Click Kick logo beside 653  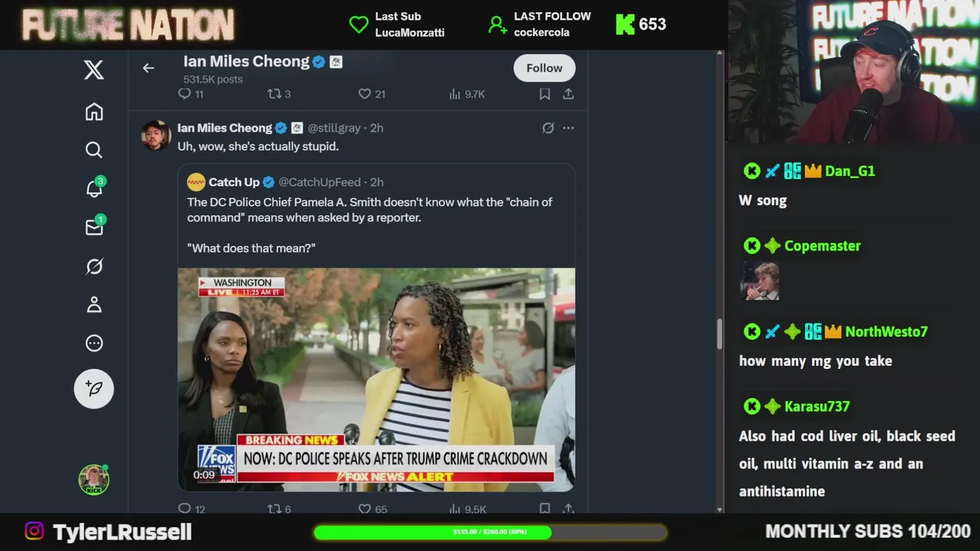(626, 24)
